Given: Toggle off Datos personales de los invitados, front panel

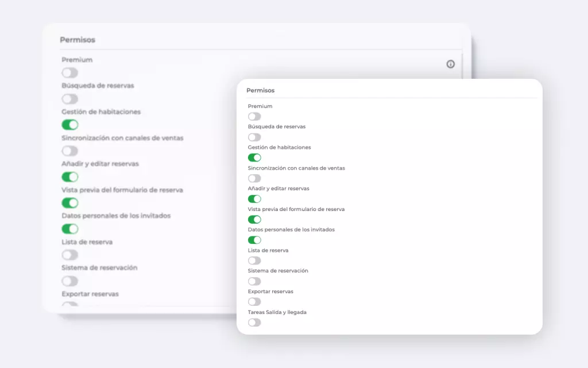Looking at the screenshot, I should (254, 240).
